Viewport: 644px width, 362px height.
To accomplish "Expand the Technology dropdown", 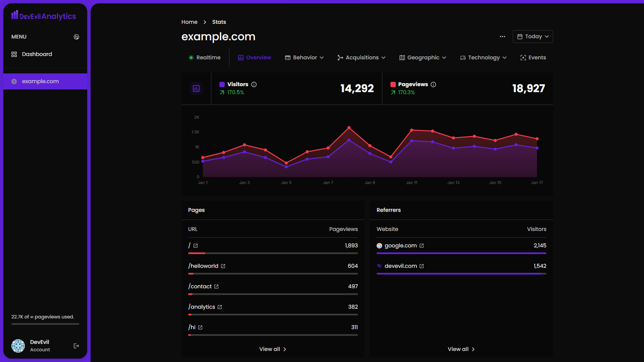I will pyautogui.click(x=483, y=57).
